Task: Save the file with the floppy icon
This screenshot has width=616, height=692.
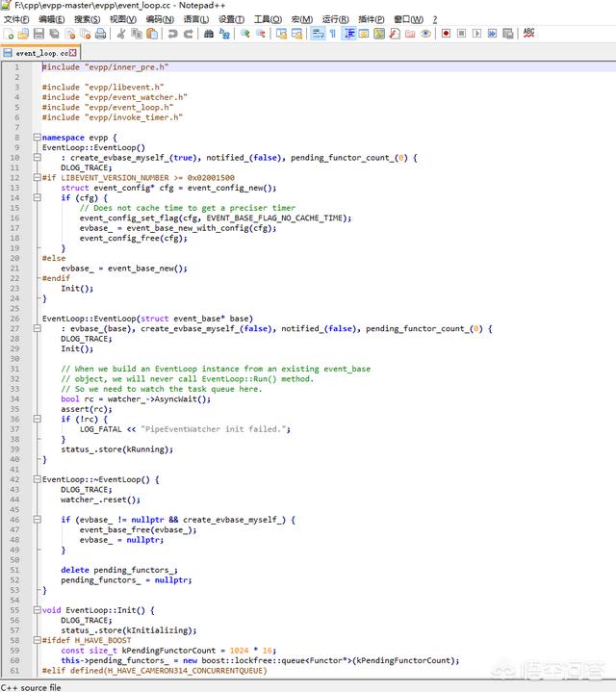Action: (x=38, y=34)
